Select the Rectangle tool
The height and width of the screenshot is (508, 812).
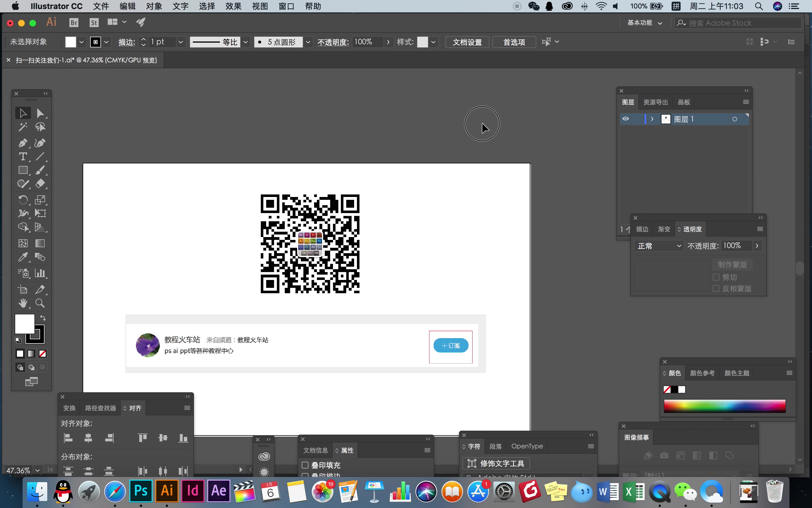pyautogui.click(x=23, y=170)
